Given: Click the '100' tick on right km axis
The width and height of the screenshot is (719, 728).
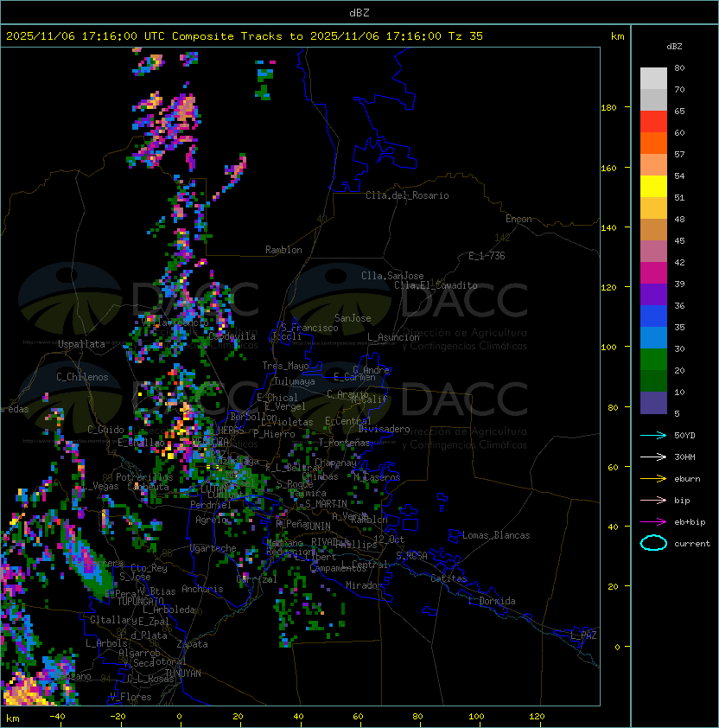Looking at the screenshot, I should click(608, 348).
